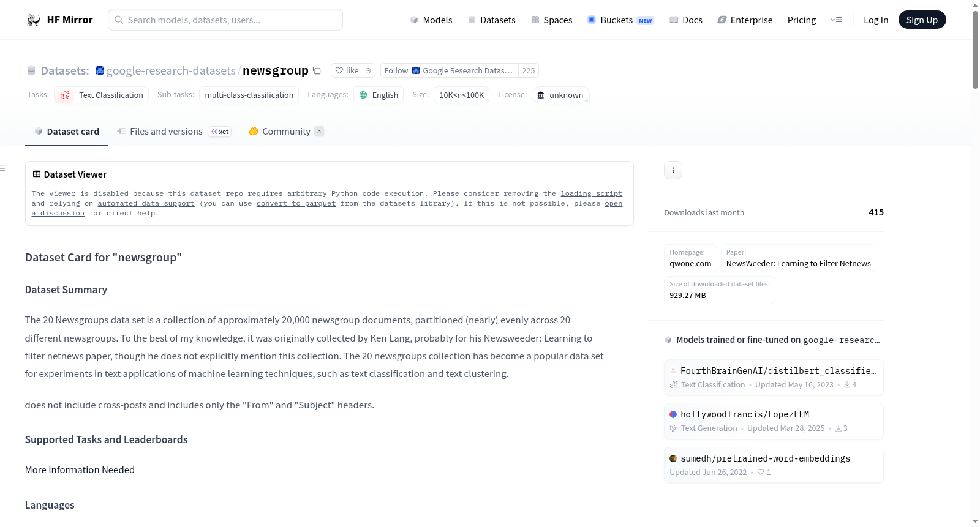Select the multi-class-classification sub-task tag
The width and height of the screenshot is (980, 527).
pyautogui.click(x=249, y=95)
